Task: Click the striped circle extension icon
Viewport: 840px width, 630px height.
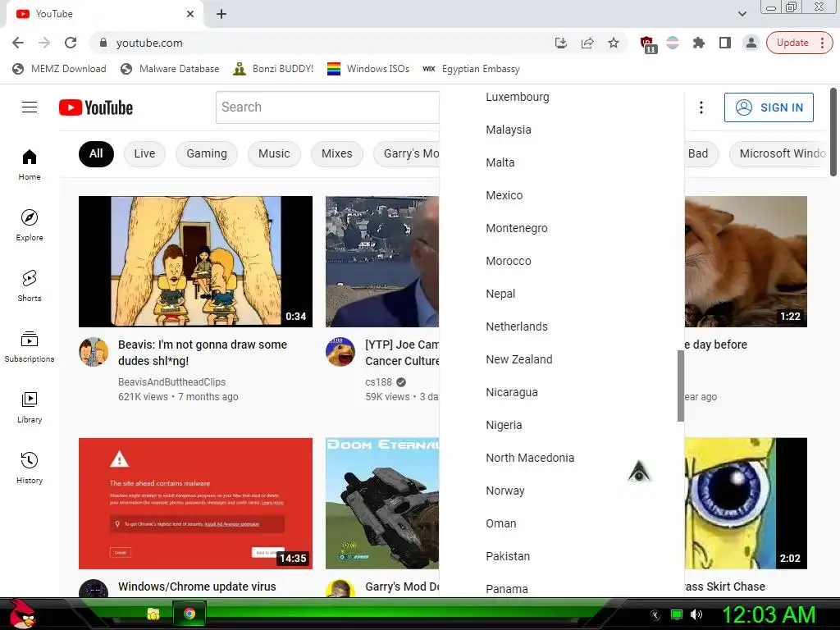Action: (673, 43)
